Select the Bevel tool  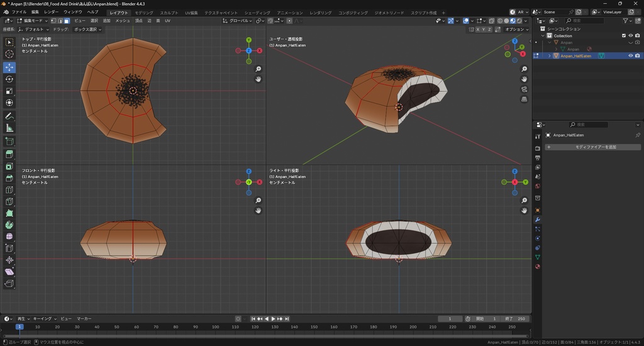point(9,178)
